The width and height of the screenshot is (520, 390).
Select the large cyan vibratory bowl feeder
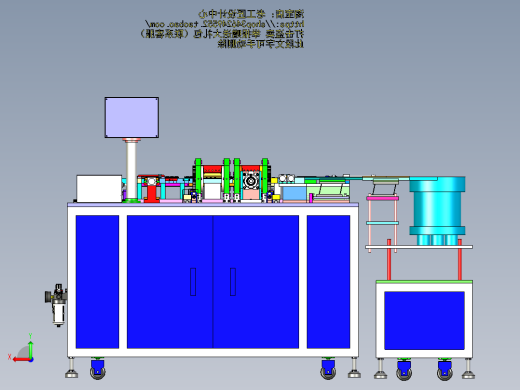pyautogui.click(x=437, y=211)
